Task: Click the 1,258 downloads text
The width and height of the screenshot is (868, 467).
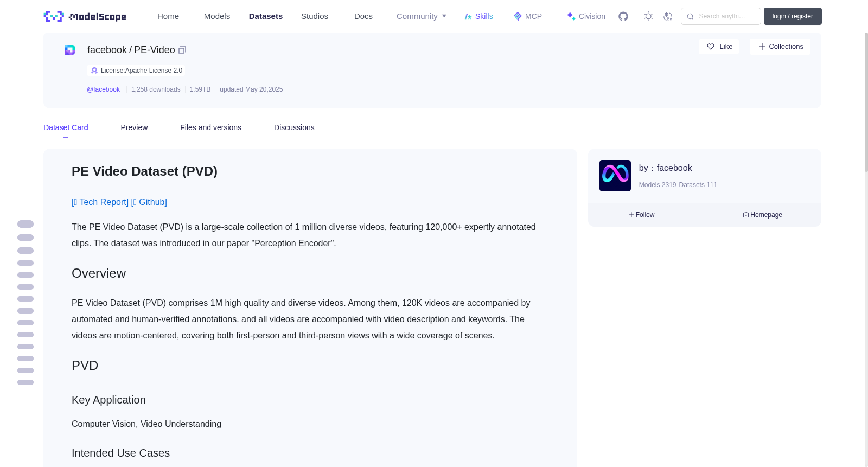Action: pos(156,89)
